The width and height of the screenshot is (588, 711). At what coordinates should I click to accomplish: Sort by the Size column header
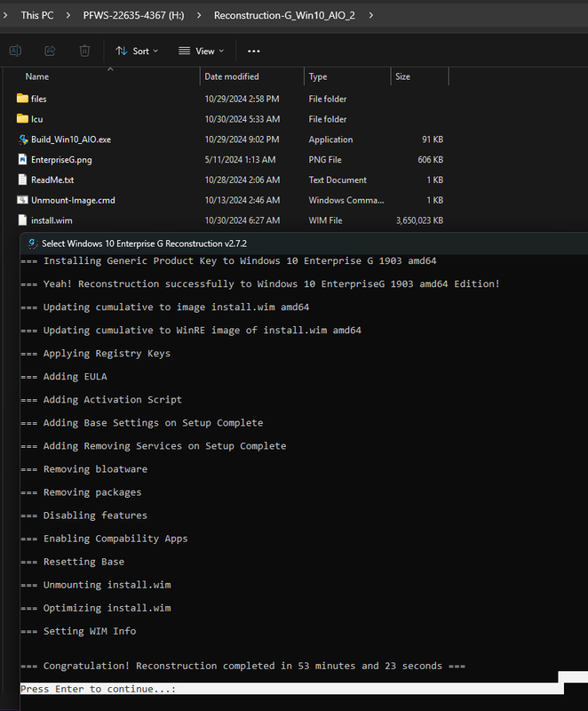pos(402,76)
